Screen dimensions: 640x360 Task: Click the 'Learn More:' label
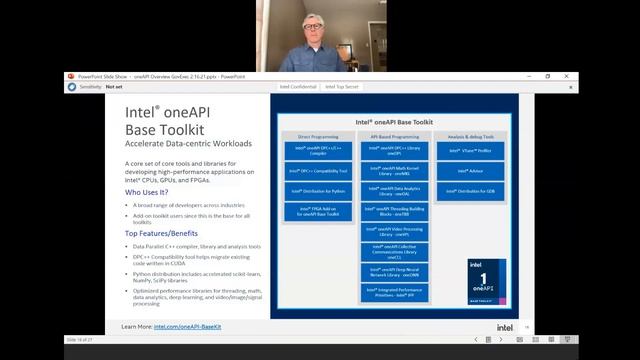137,327
